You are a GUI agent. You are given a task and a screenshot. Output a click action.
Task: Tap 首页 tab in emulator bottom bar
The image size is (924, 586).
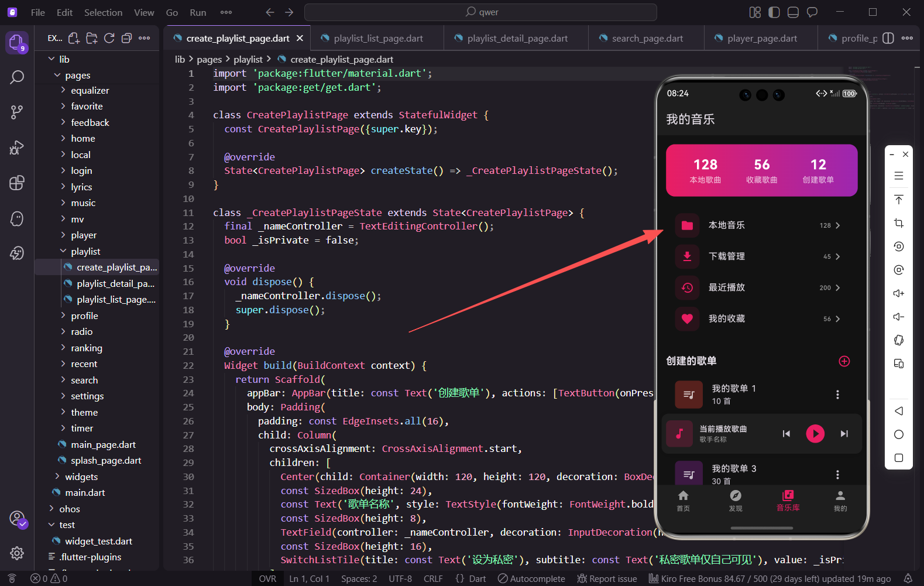click(x=683, y=501)
